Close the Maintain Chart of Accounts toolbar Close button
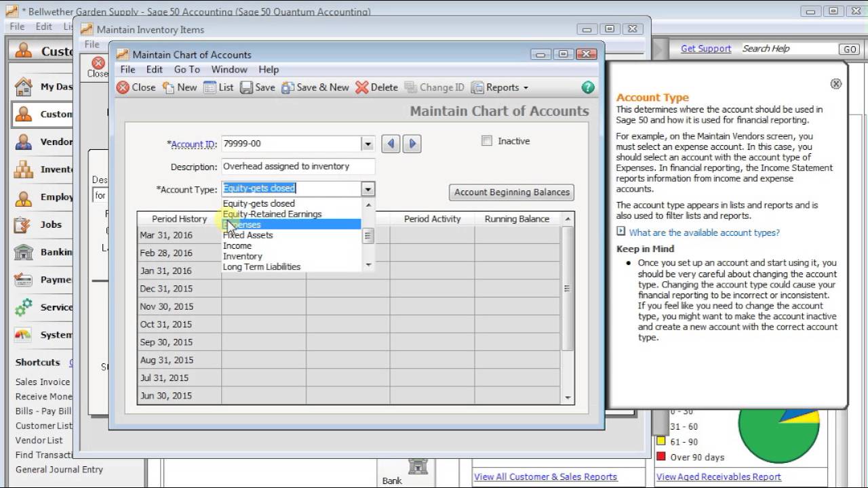This screenshot has width=868, height=488. (x=136, y=87)
